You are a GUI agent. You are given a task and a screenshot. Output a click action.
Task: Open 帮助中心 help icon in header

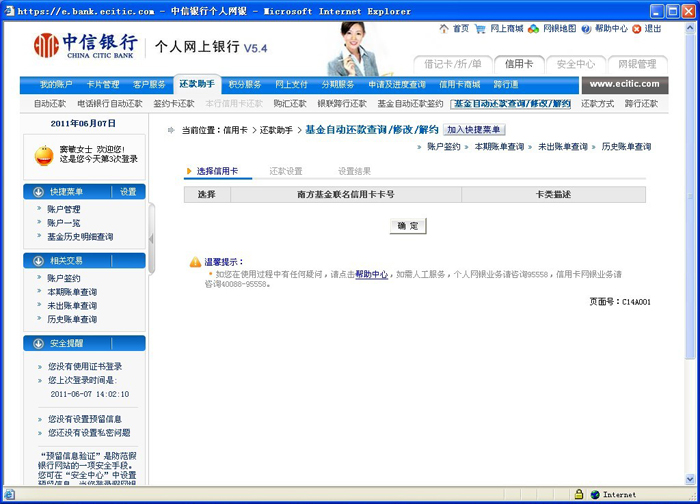[x=586, y=29]
